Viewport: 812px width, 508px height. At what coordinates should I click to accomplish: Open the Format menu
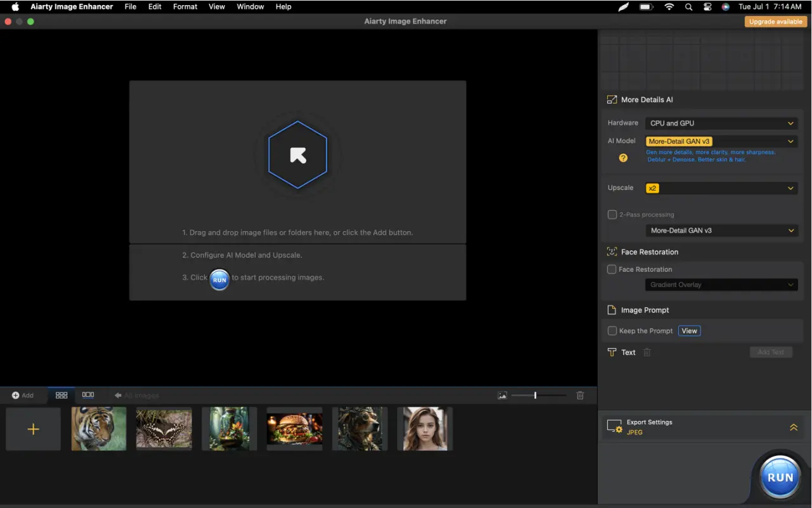[x=185, y=7]
